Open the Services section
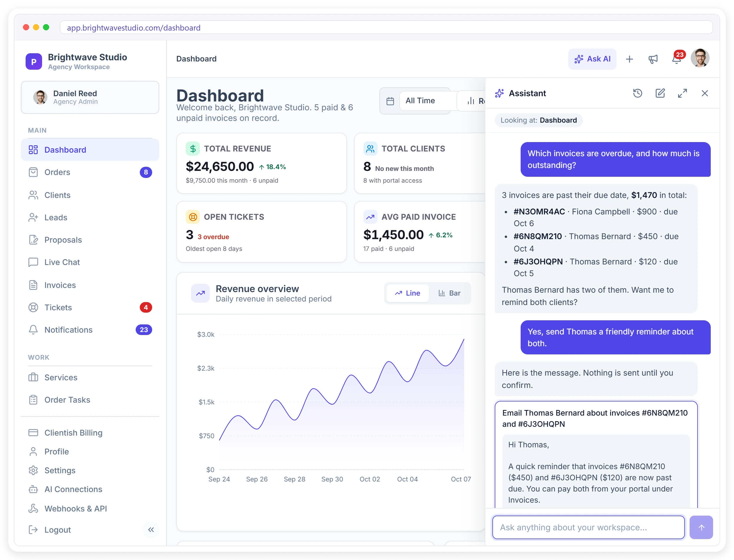This screenshot has width=734, height=560. click(90, 377)
